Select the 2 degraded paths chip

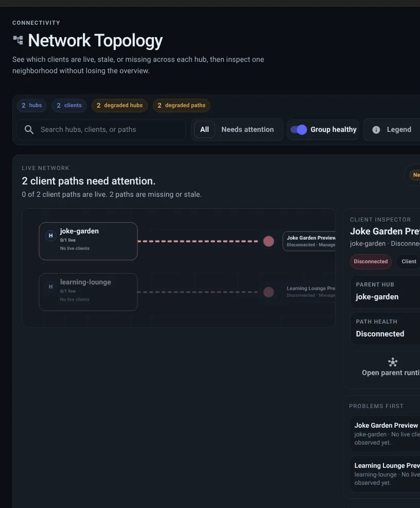click(x=181, y=105)
